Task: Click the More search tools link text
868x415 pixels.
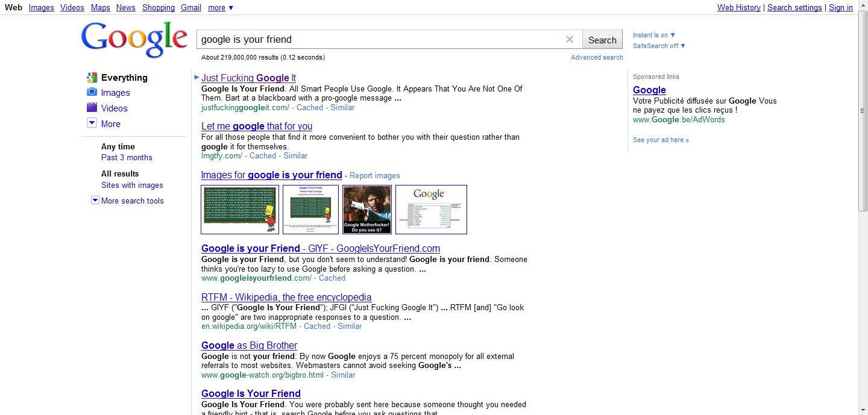Action: [133, 201]
